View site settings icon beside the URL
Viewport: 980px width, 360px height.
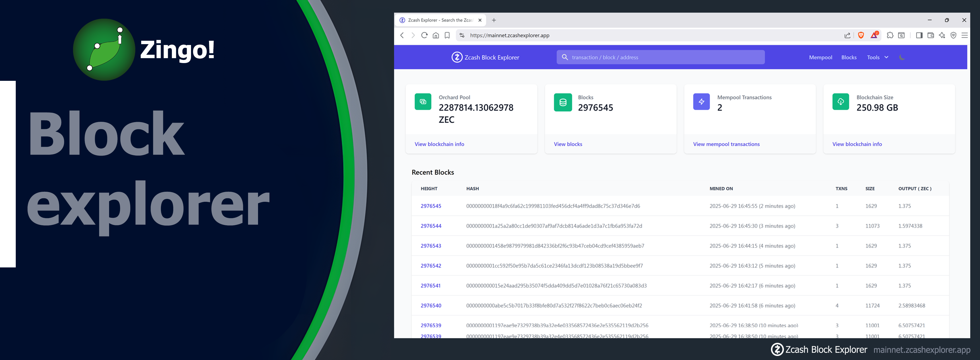tap(462, 36)
